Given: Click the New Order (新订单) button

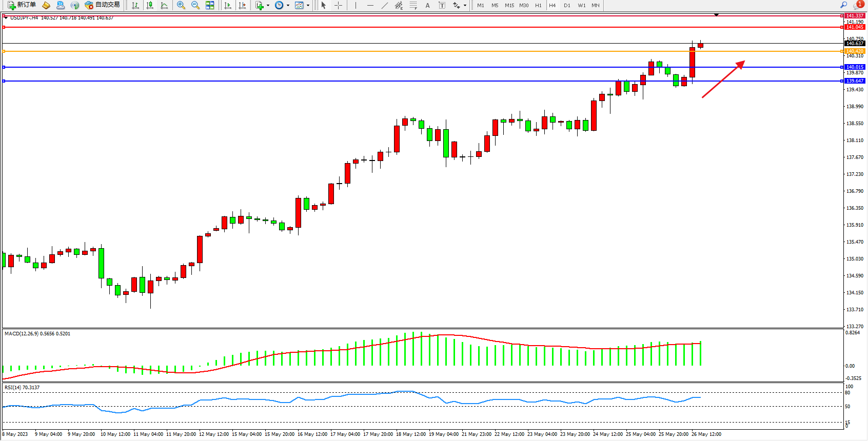Looking at the screenshot, I should (22, 5).
